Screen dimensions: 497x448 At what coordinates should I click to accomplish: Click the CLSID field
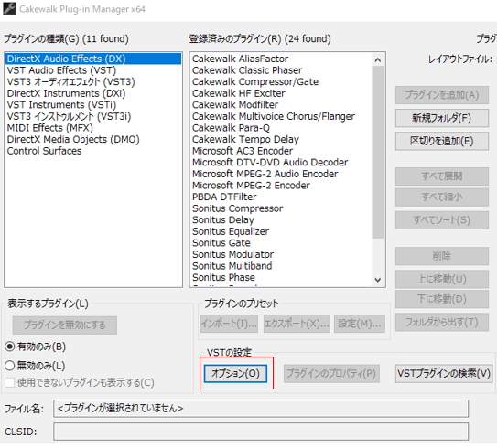261,432
